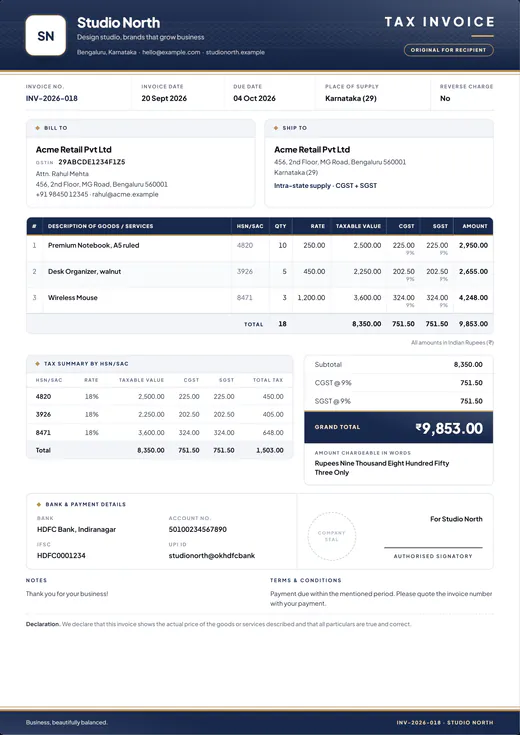Click the SGST @ 9% label
520x735 pixels.
333,401
